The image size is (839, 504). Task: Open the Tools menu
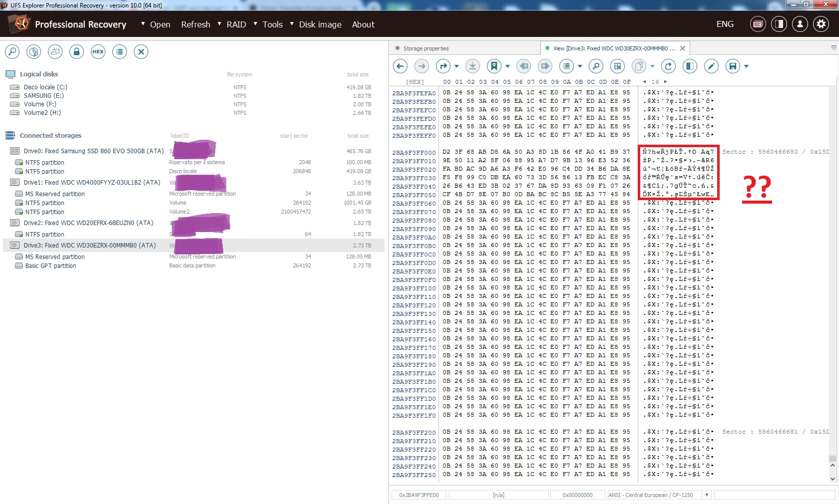[x=273, y=24]
